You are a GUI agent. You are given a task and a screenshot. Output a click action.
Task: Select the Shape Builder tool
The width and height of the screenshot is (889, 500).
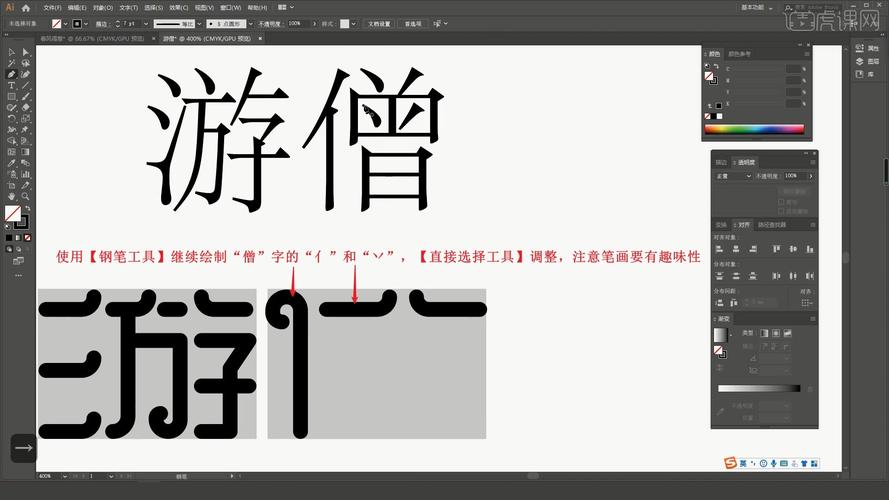[x=11, y=141]
